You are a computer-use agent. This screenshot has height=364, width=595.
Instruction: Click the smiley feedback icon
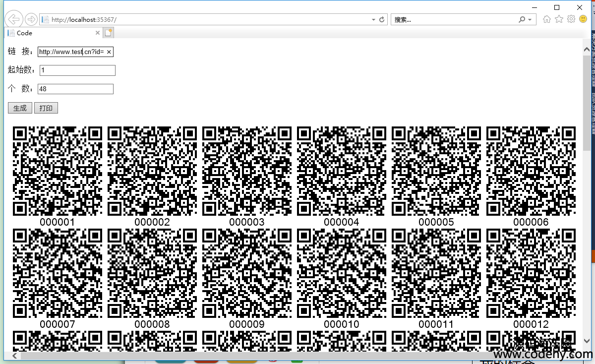click(x=583, y=19)
